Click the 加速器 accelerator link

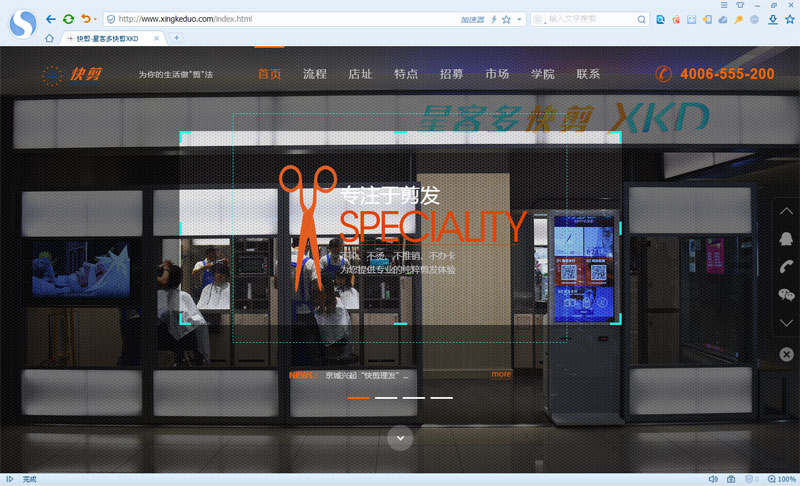tap(472, 19)
